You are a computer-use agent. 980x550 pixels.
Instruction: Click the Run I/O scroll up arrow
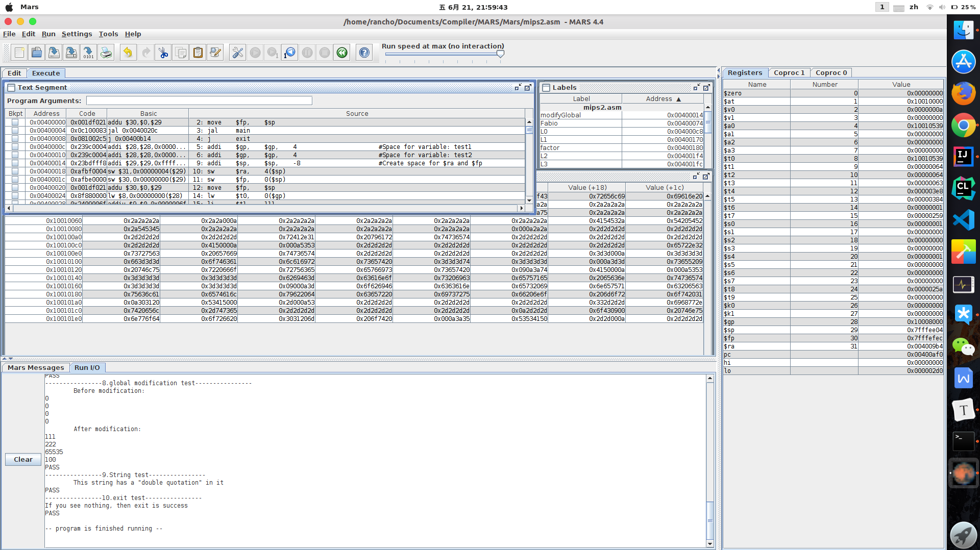pos(710,379)
